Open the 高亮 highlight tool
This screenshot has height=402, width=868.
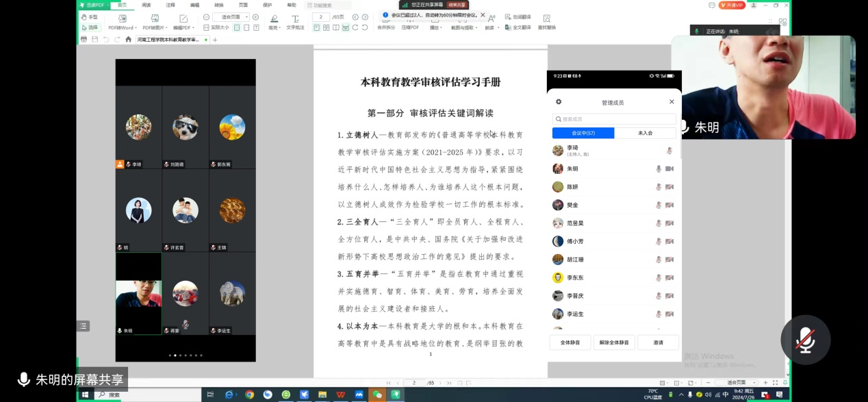[274, 22]
